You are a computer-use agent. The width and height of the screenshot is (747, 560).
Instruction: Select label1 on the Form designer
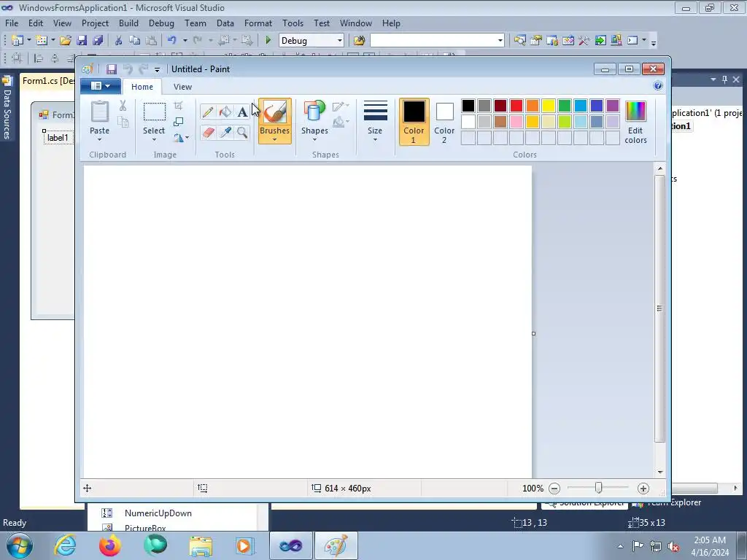[58, 138]
